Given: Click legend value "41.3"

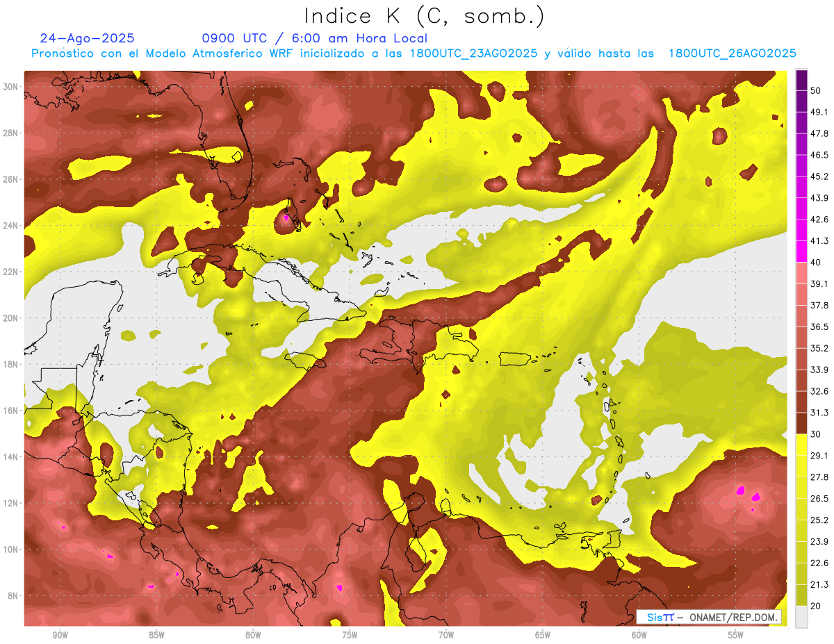Looking at the screenshot, I should click(819, 241).
